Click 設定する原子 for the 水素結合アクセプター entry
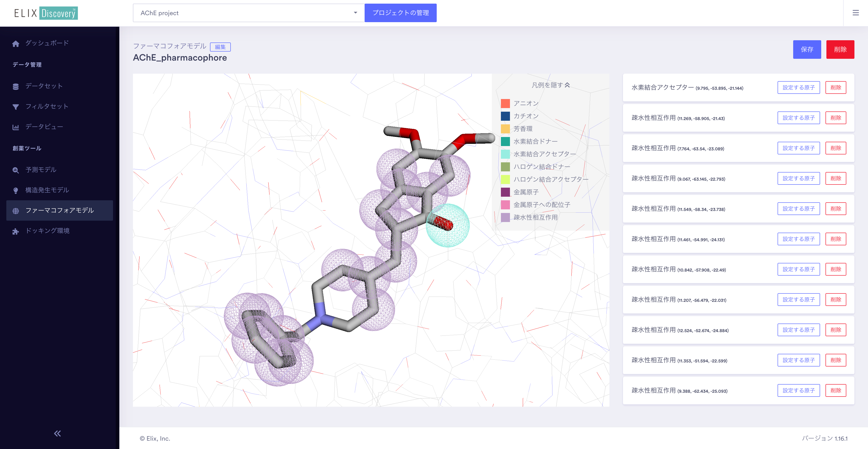Image resolution: width=868 pixels, height=449 pixels. (x=798, y=87)
